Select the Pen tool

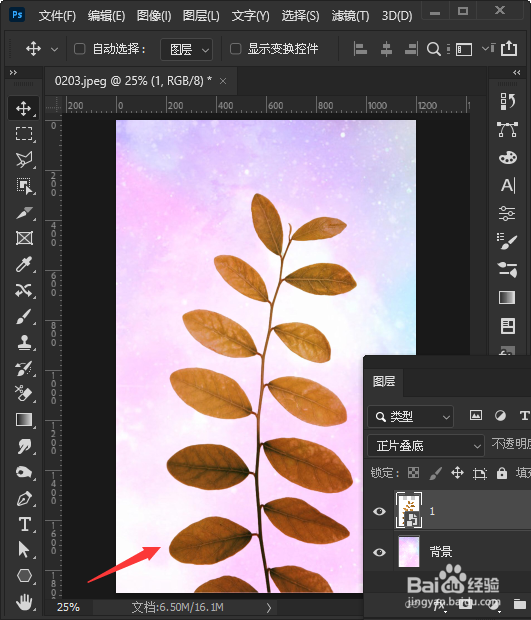click(x=24, y=498)
